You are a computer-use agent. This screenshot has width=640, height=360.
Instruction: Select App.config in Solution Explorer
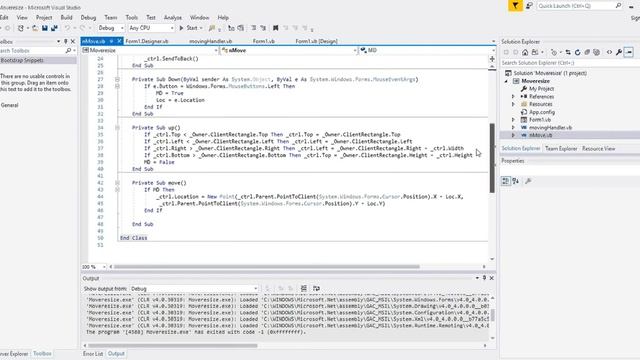(x=542, y=112)
